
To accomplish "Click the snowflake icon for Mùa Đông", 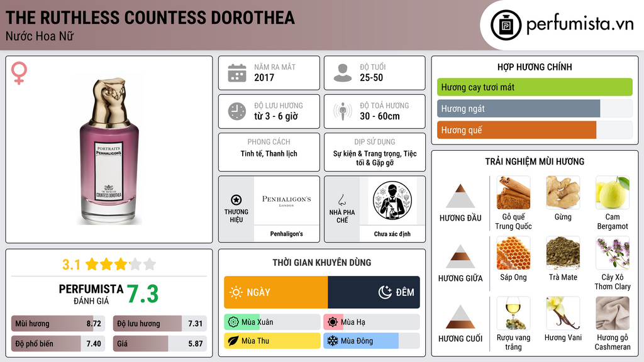I will [333, 341].
